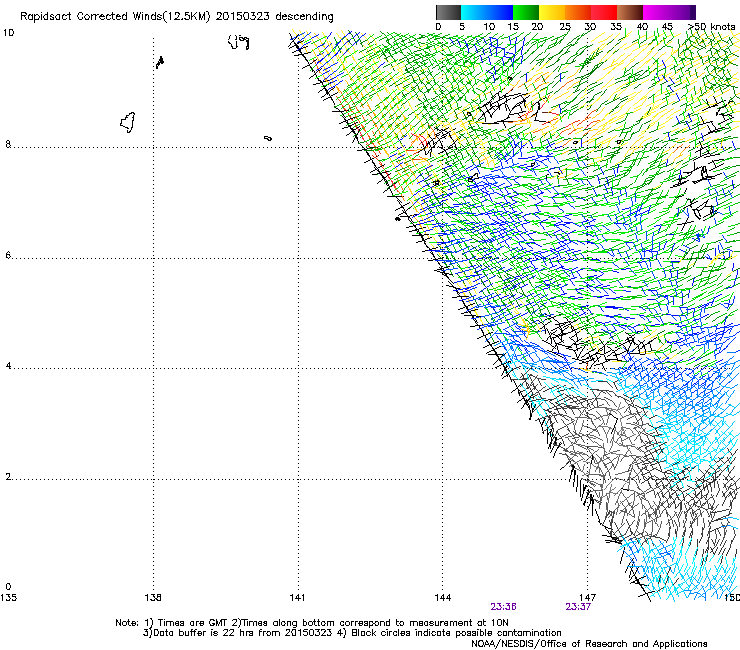Click the latitude label '2'
This screenshot has height=650, width=740.
(8, 477)
